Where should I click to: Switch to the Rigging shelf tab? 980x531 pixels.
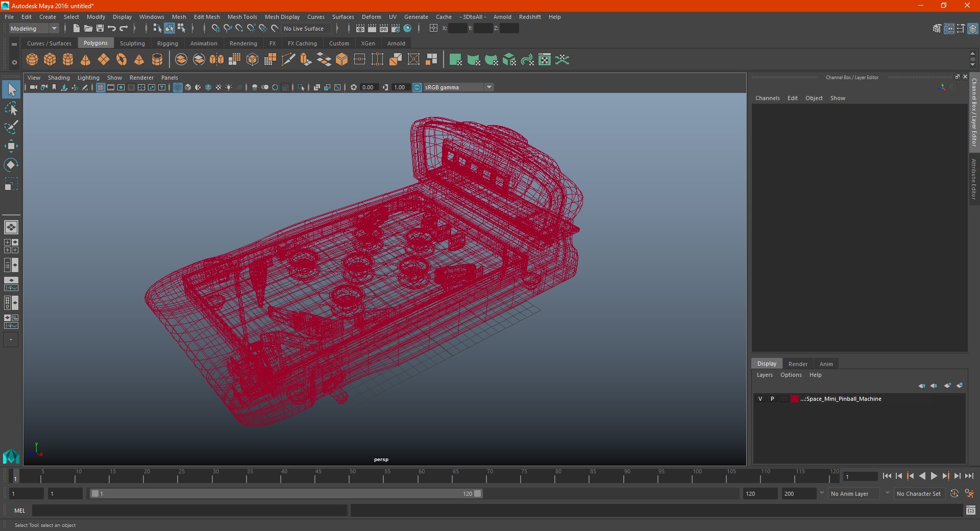click(x=167, y=43)
